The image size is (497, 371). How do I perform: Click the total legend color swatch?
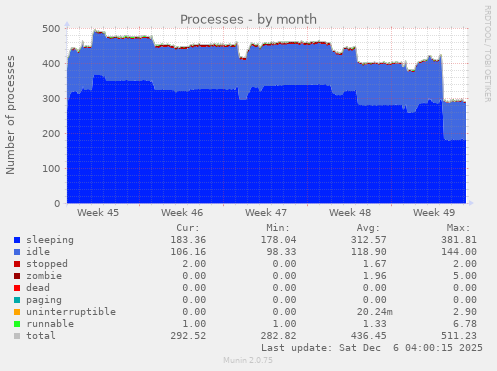tap(17, 336)
